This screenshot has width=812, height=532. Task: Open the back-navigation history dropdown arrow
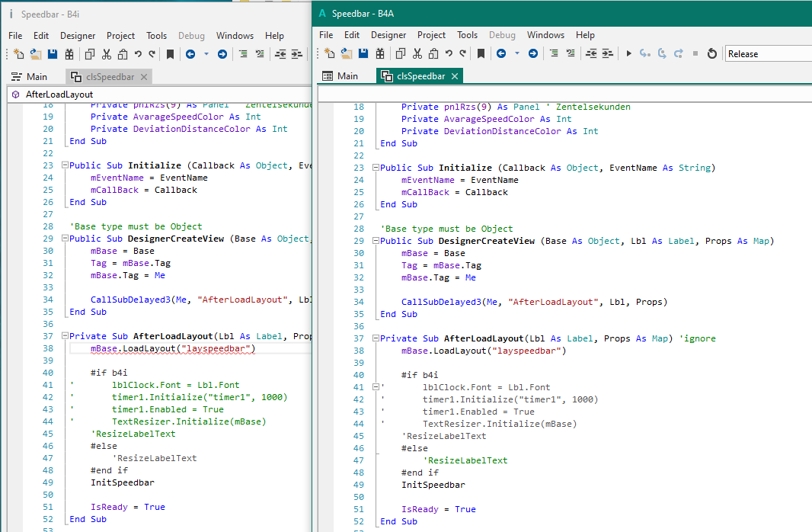coord(516,53)
